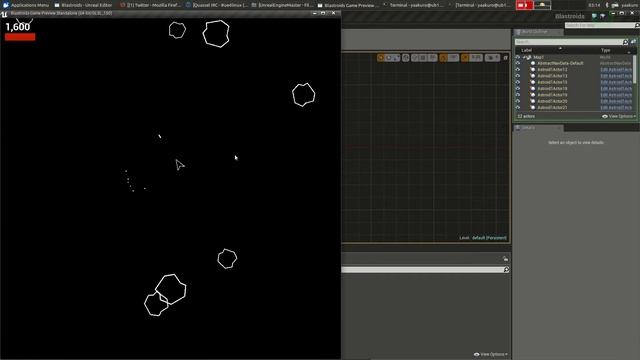This screenshot has height=360, width=640.
Task: Click bottom panel search magnifier icon
Action: [x=506, y=270]
